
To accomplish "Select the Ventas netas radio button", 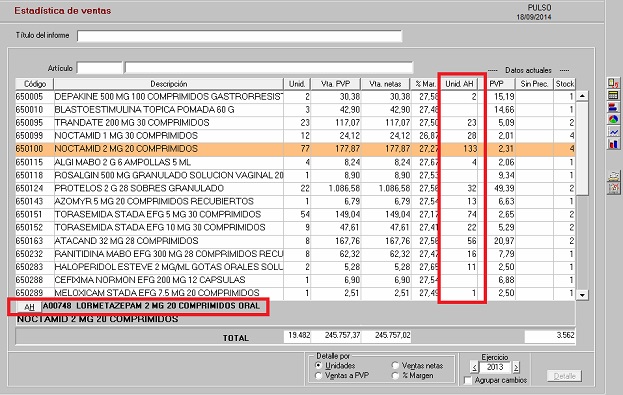I will (395, 365).
